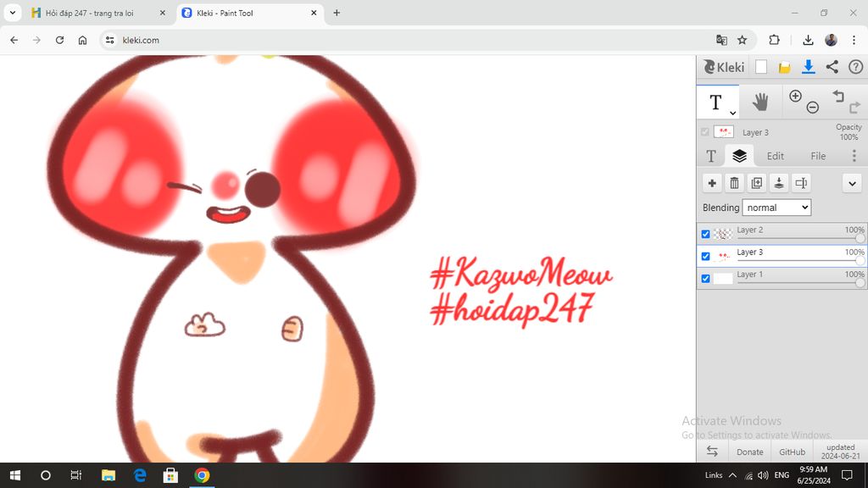
Task: Zoom in on the canvas
Action: click(795, 97)
